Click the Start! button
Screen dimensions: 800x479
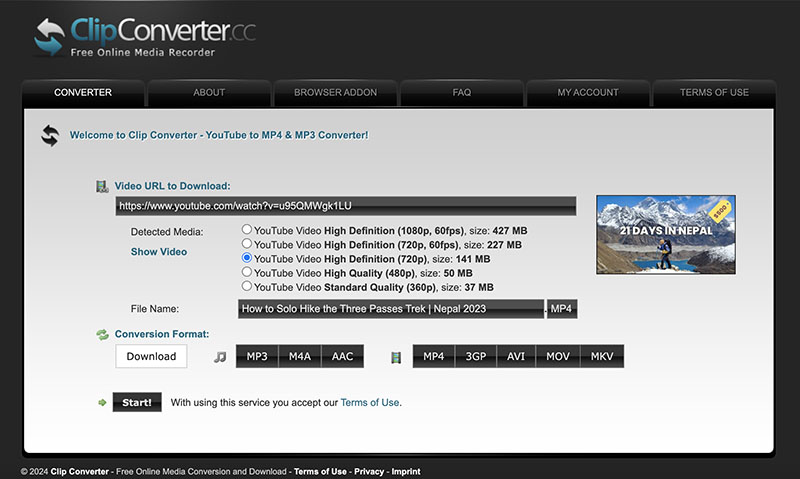coord(137,402)
